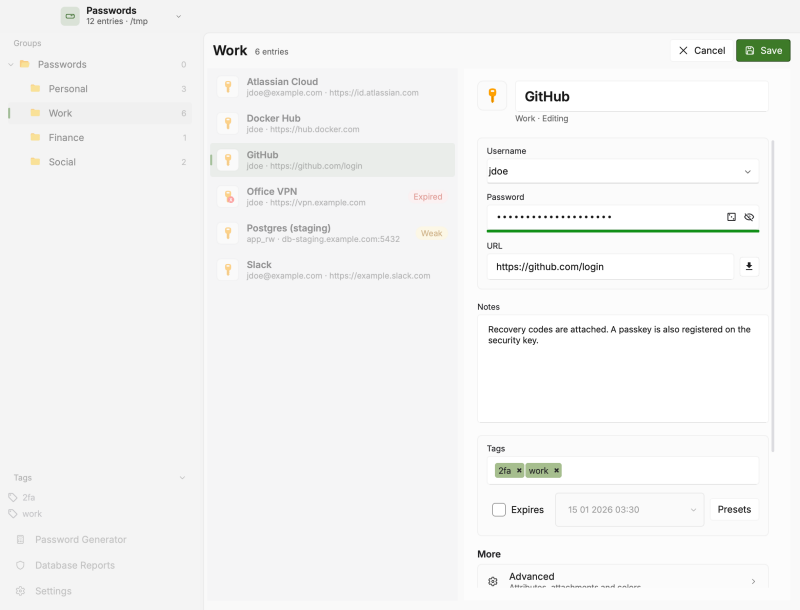Collapse the Passwords root group
800x610 pixels.
11,64
